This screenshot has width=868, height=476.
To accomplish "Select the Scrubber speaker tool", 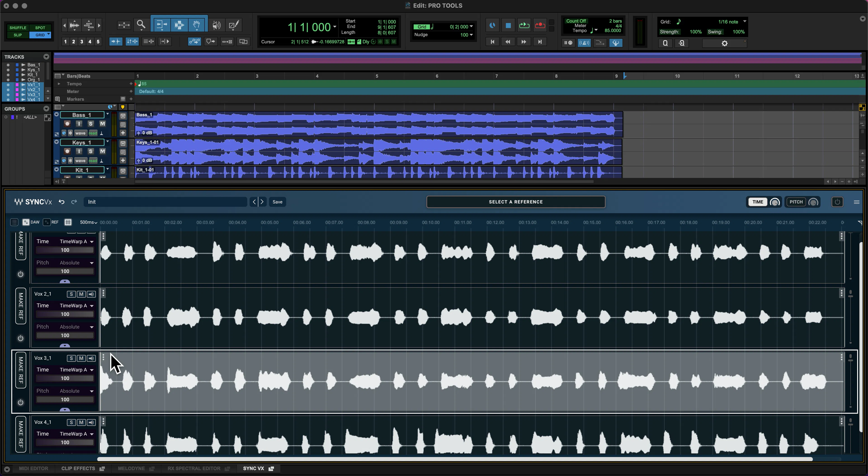I will [217, 25].
